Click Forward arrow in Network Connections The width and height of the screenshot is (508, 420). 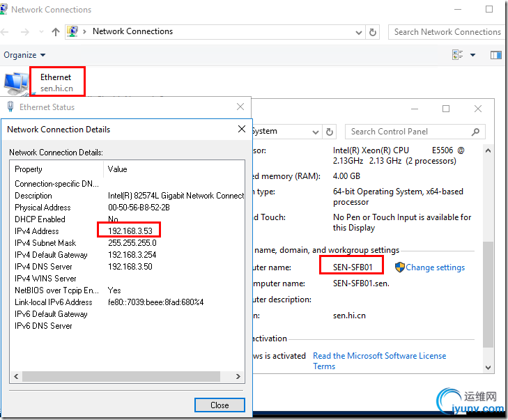(24, 32)
